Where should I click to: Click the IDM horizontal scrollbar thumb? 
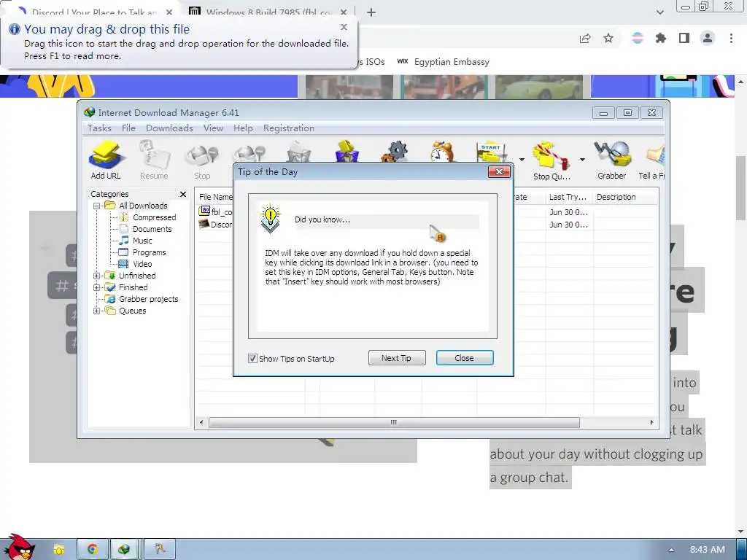[x=394, y=423]
